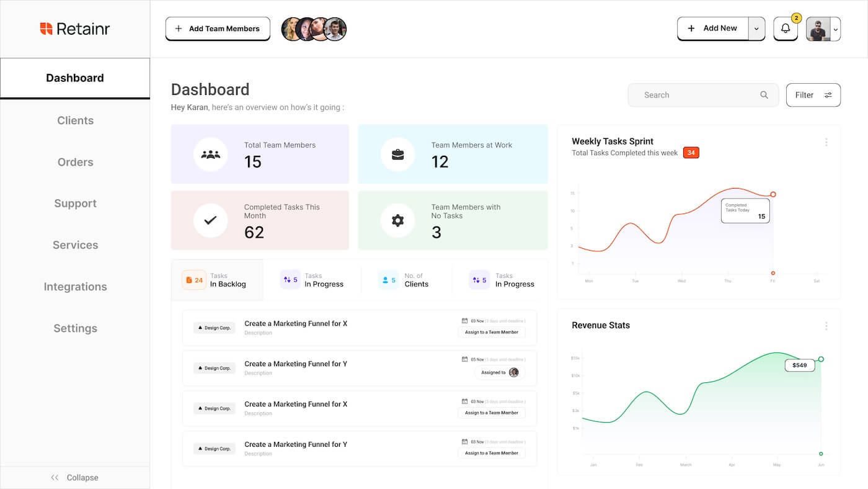
Task: Click the briefcase icon for Team Members at Work
Action: 398,155
